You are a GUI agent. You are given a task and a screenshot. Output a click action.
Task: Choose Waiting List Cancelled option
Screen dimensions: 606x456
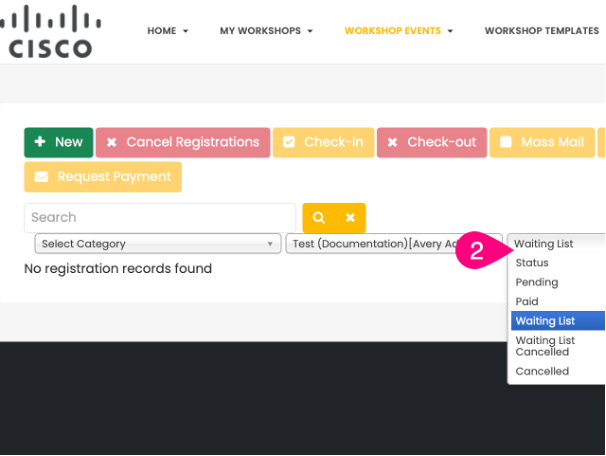click(x=545, y=346)
